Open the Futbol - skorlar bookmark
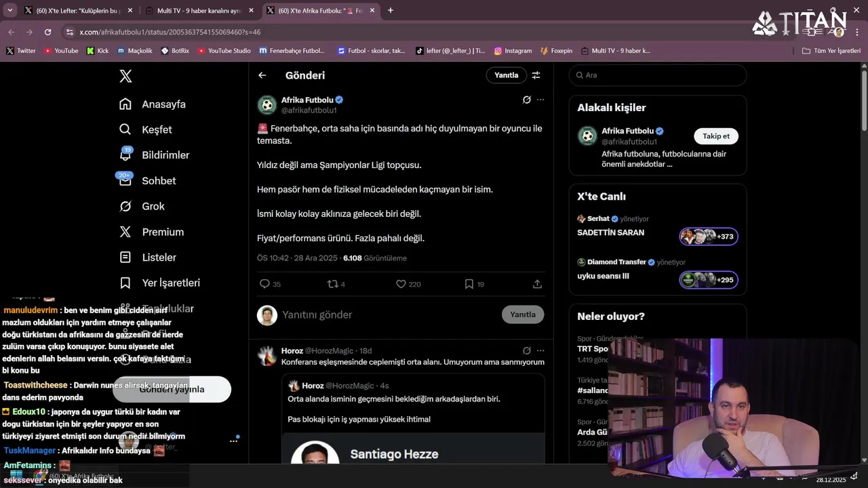Image resolution: width=868 pixels, height=488 pixels. click(372, 51)
